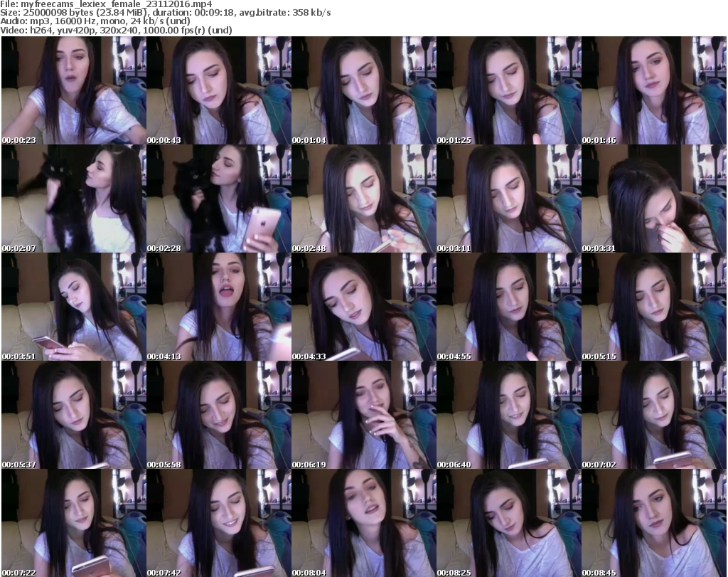
Task: Click the thumbnail stamped 00:01:04
Action: click(364, 90)
